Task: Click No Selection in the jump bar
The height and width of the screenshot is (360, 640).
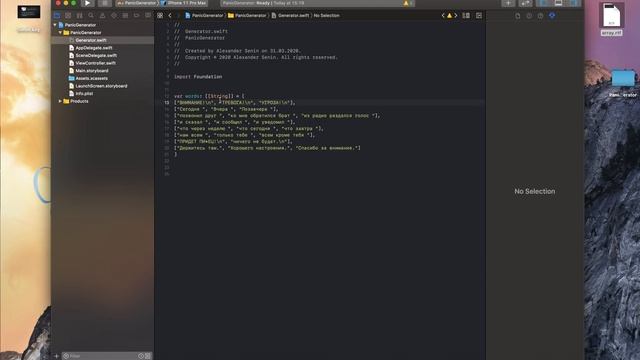Action: [x=327, y=16]
